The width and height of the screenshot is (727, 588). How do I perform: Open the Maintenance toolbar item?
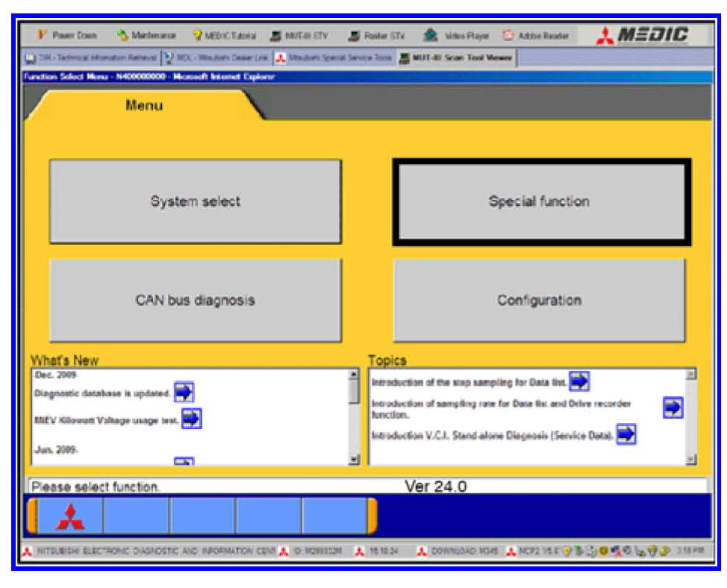click(x=146, y=36)
